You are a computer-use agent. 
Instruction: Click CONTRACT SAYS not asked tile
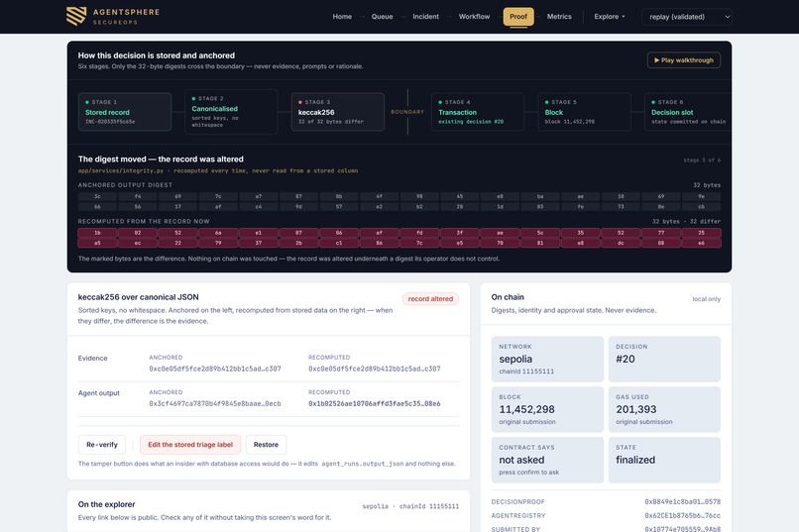point(547,460)
